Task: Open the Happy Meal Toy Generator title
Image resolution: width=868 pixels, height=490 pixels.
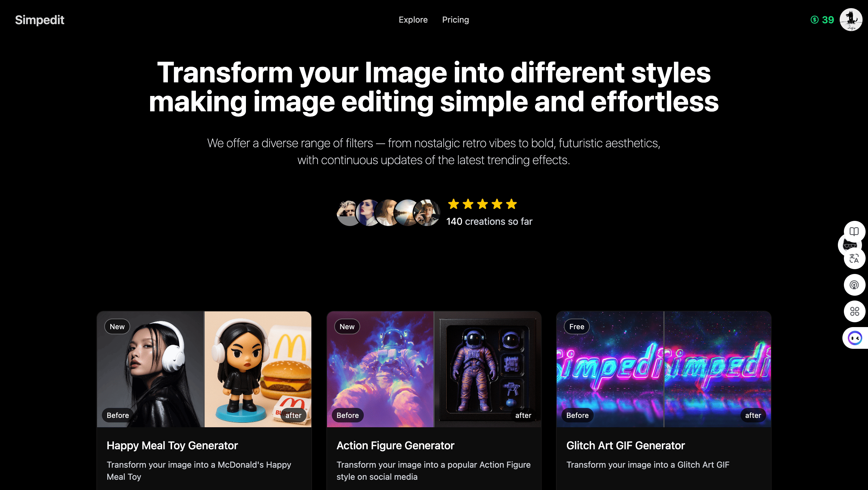Action: click(x=172, y=445)
